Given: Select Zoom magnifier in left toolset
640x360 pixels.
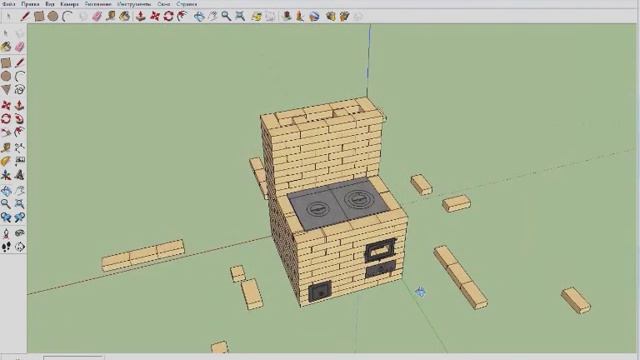Looking at the screenshot, I should pos(6,204).
